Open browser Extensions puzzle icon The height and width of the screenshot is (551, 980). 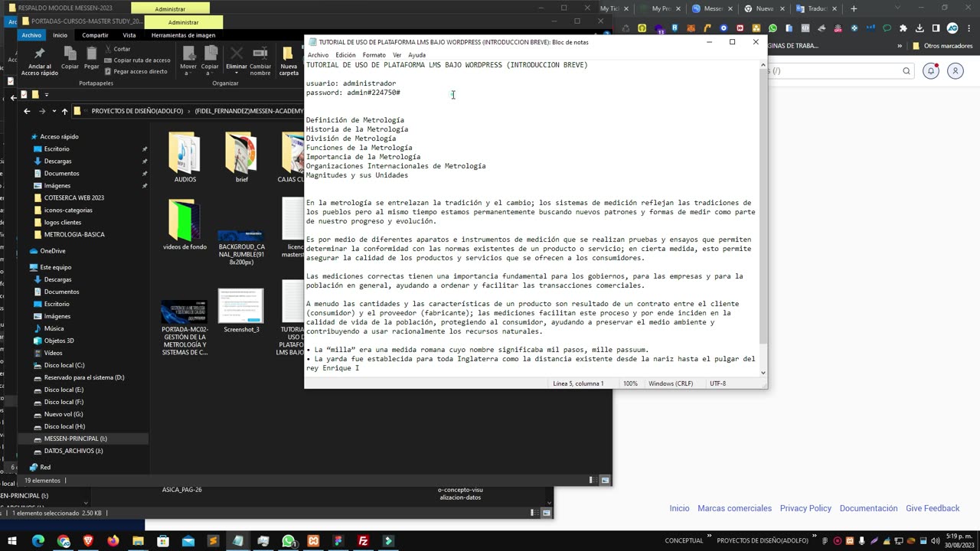click(903, 28)
